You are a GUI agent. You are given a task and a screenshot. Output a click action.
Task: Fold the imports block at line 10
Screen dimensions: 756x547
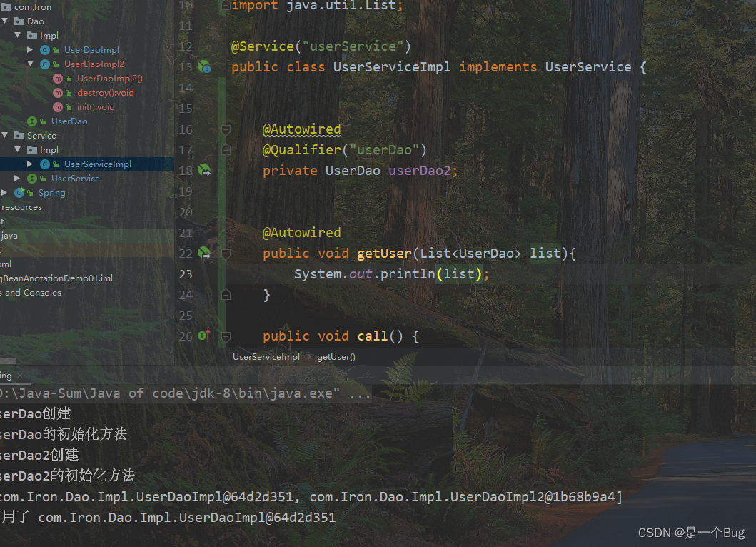pyautogui.click(x=226, y=5)
